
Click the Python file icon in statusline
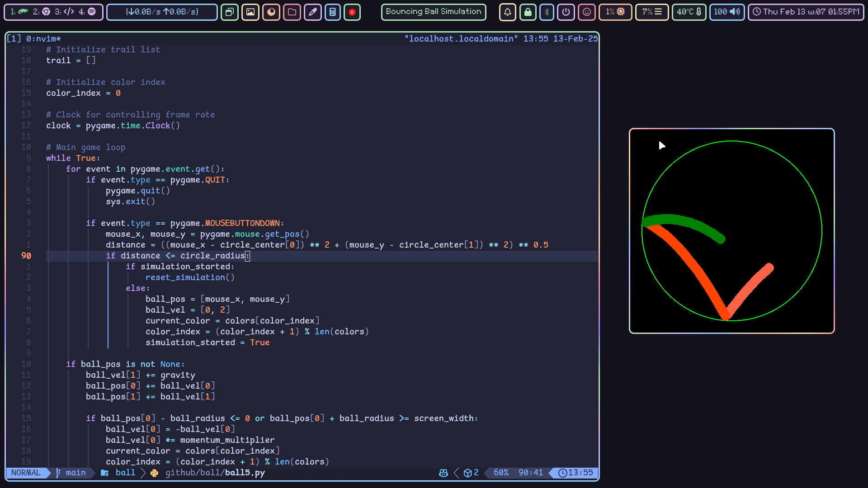[x=155, y=473]
